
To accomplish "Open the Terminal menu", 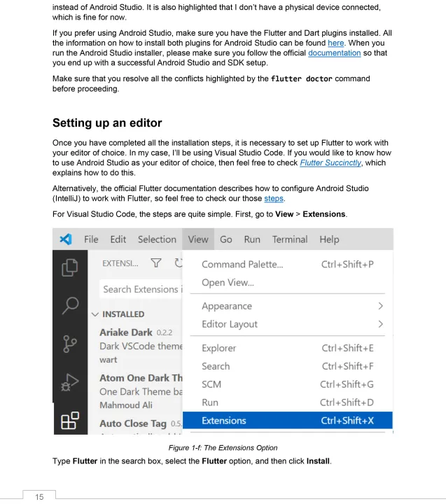I will (289, 239).
